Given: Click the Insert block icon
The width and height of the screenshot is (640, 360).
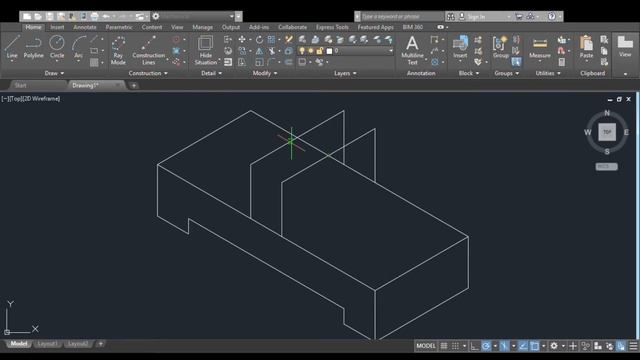Looking at the screenshot, I should coord(460,47).
